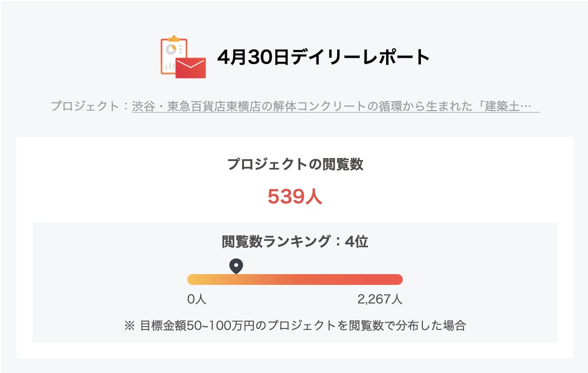
Task: Click the gradient ranking bar center
Action: click(x=295, y=280)
